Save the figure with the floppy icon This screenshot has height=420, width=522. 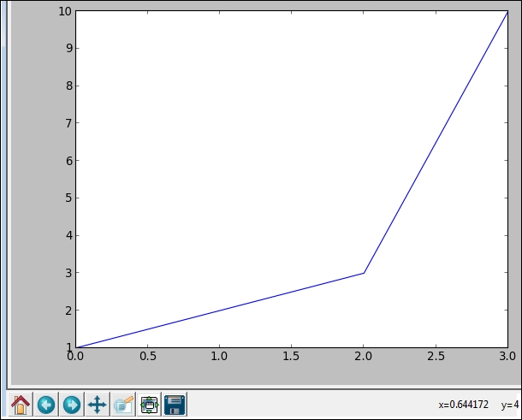pos(175,405)
